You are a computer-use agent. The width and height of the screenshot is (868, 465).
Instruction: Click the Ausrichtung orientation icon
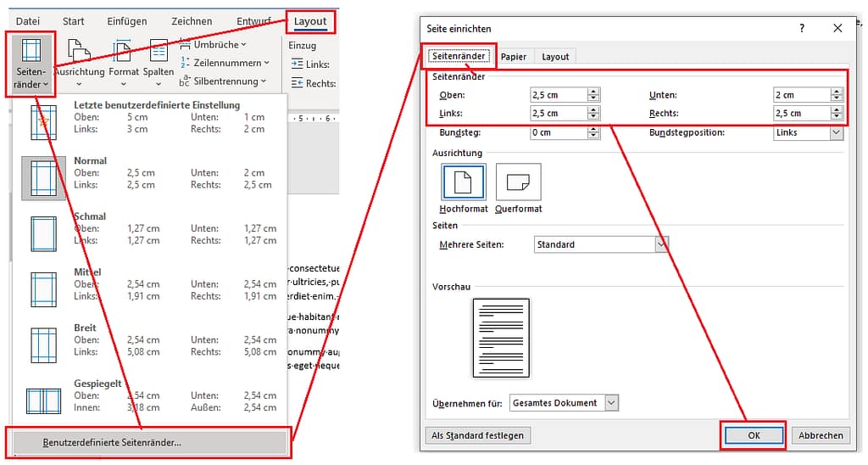[x=78, y=60]
